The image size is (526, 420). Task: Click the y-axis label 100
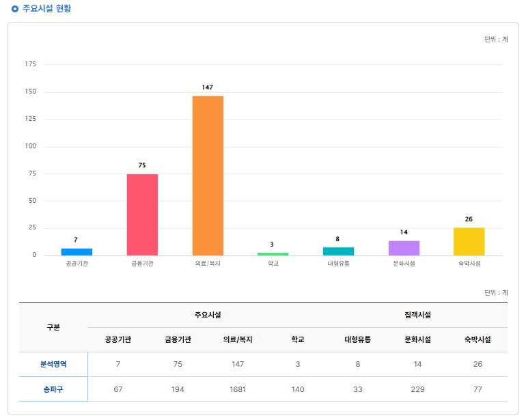point(30,146)
